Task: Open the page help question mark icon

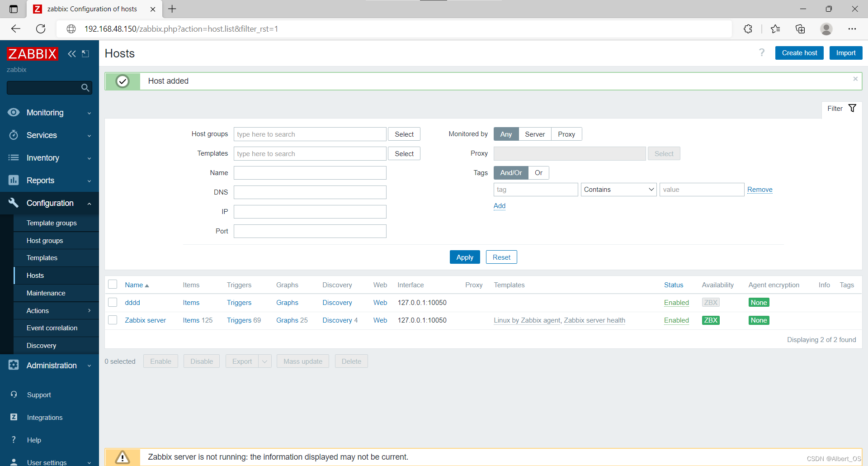Action: [762, 53]
